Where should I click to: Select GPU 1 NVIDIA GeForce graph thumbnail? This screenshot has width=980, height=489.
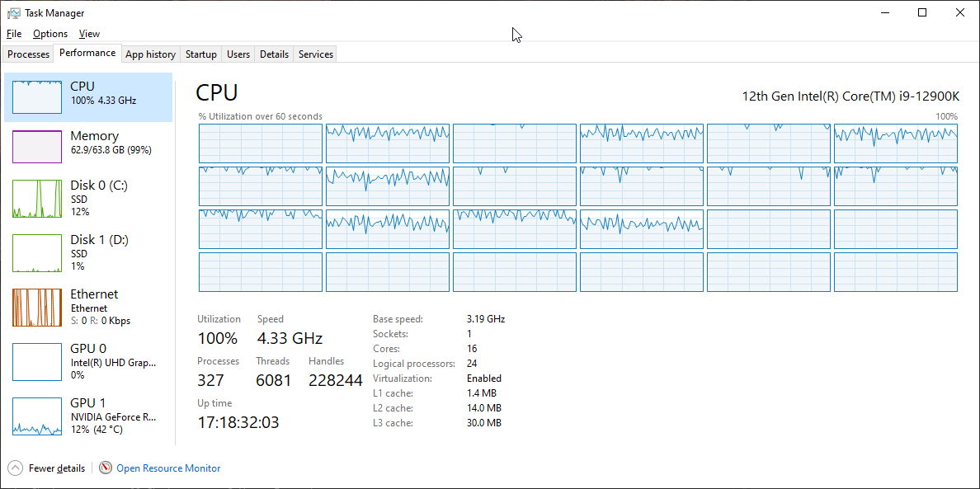pyautogui.click(x=37, y=416)
